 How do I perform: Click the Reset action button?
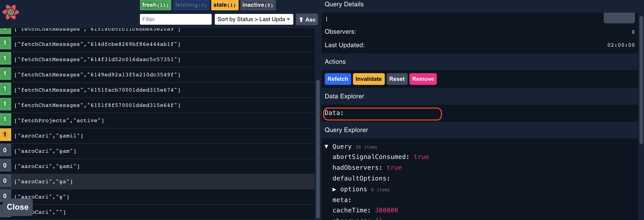tap(397, 79)
